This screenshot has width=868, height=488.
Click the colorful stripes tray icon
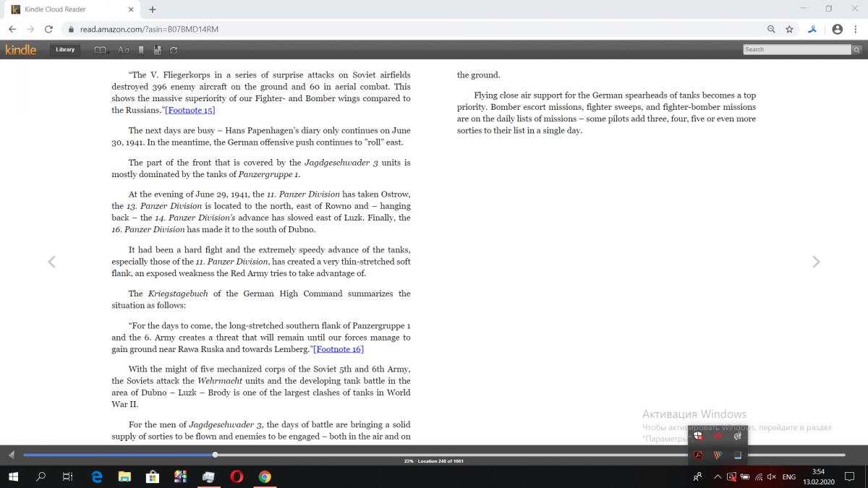point(718,455)
